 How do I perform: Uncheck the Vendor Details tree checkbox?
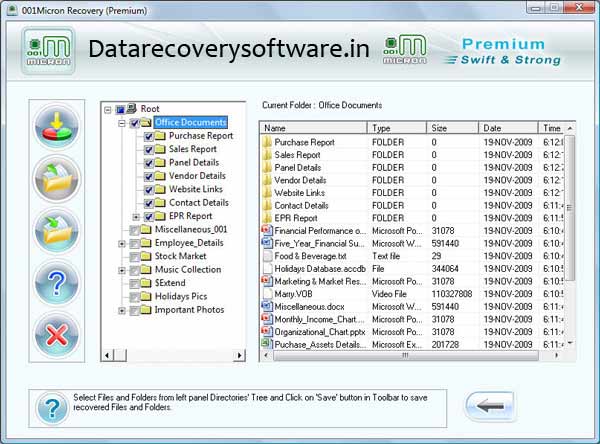(x=148, y=177)
